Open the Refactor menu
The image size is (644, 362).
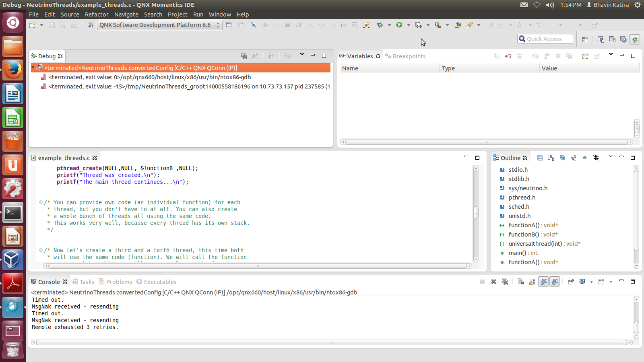pos(96,14)
